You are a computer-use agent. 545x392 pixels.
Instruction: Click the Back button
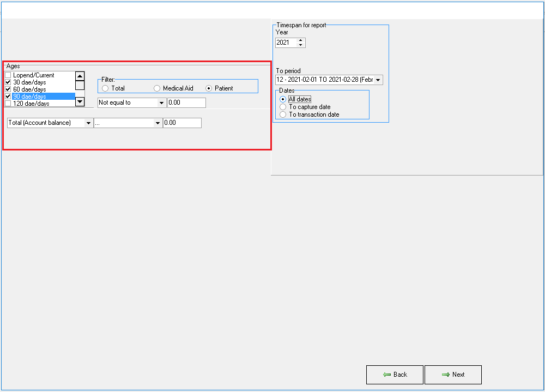(x=395, y=375)
